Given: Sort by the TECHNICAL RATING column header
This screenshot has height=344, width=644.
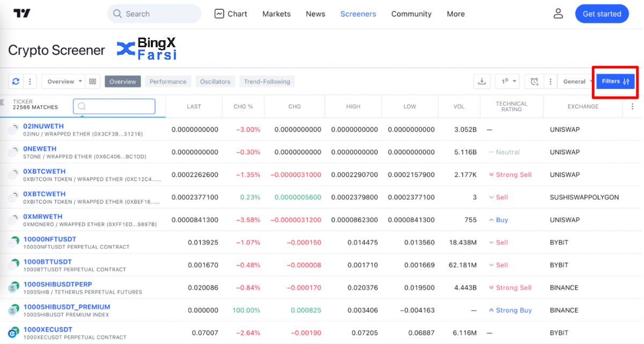Looking at the screenshot, I should coord(511,106).
